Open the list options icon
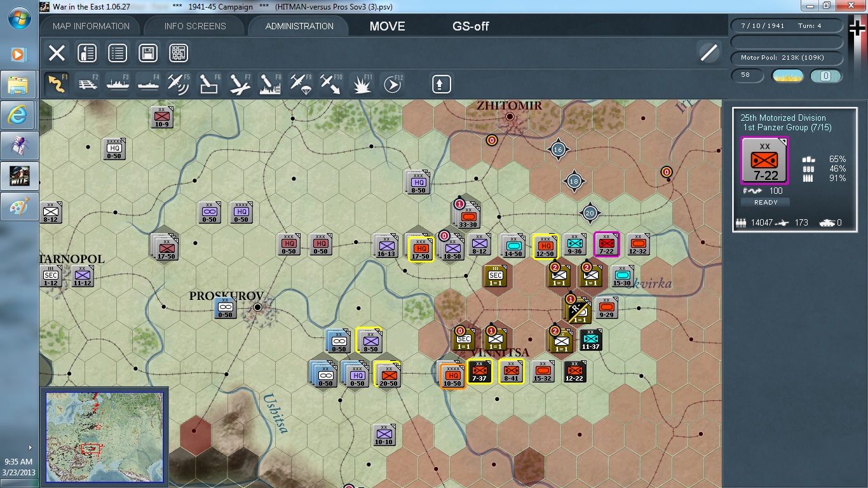The height and width of the screenshot is (488, 868). click(x=118, y=53)
